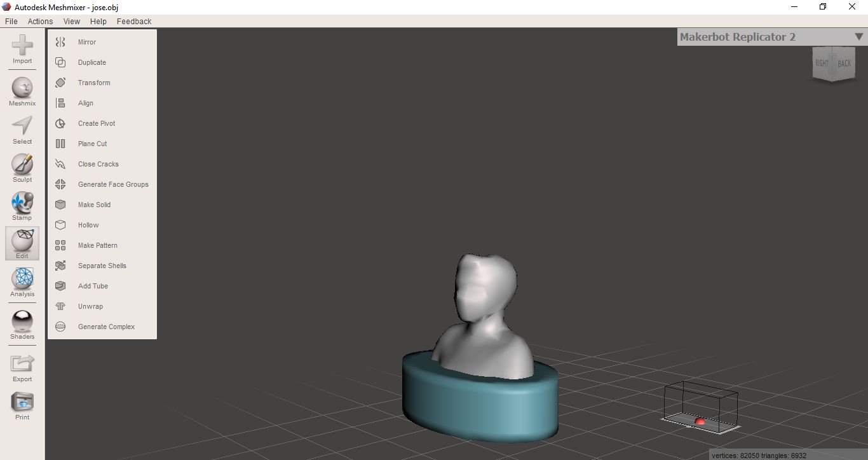
Task: Click the Transform icon
Action: click(60, 83)
